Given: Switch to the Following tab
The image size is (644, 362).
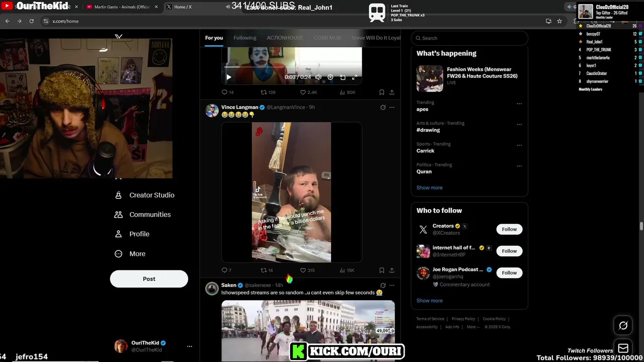Looking at the screenshot, I should 245,38.
